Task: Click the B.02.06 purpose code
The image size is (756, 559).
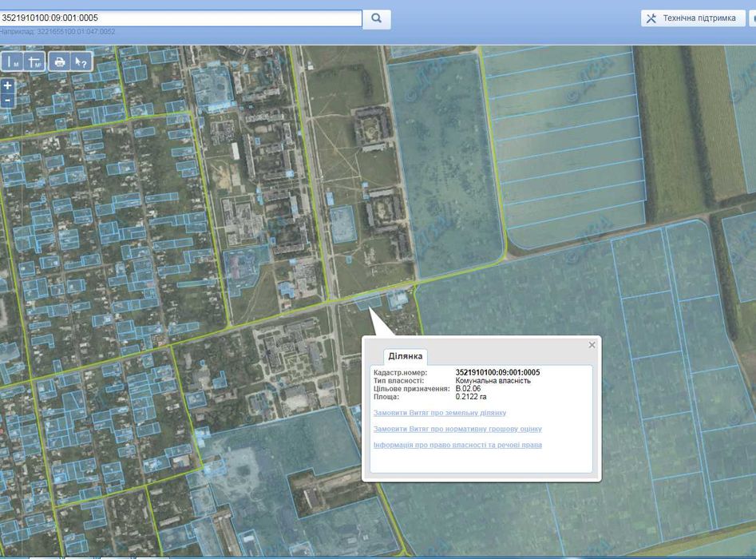Action: pos(468,388)
